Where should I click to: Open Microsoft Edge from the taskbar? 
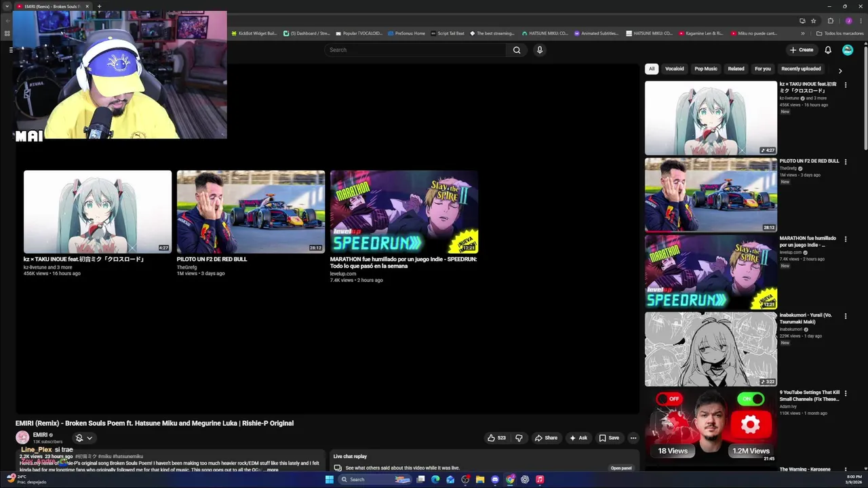click(435, 479)
